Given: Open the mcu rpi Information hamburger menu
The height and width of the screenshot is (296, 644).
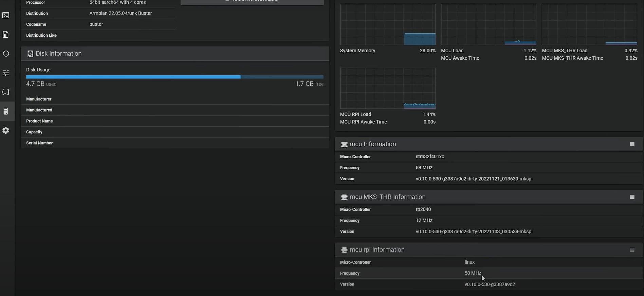Looking at the screenshot, I should coord(632,250).
